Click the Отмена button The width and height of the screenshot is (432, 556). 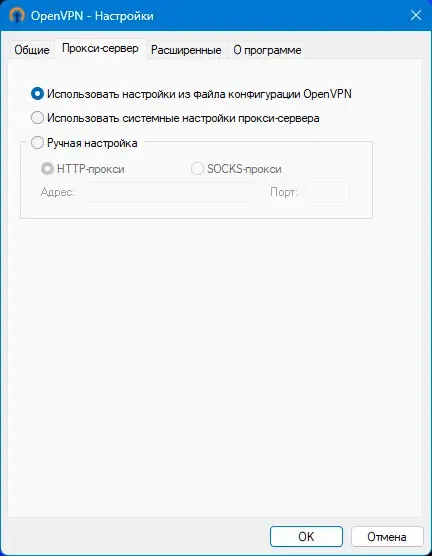tap(387, 536)
